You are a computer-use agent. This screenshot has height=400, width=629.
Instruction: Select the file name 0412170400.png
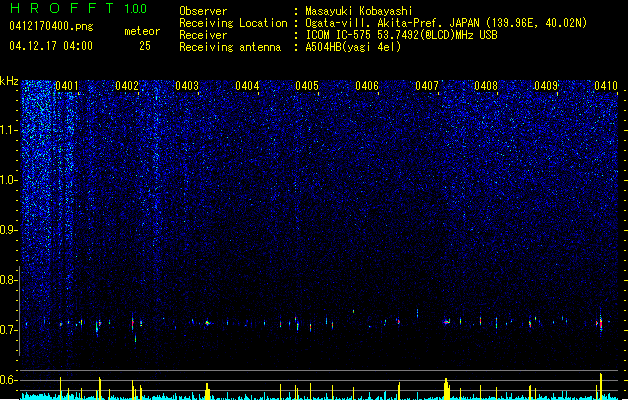(51, 26)
